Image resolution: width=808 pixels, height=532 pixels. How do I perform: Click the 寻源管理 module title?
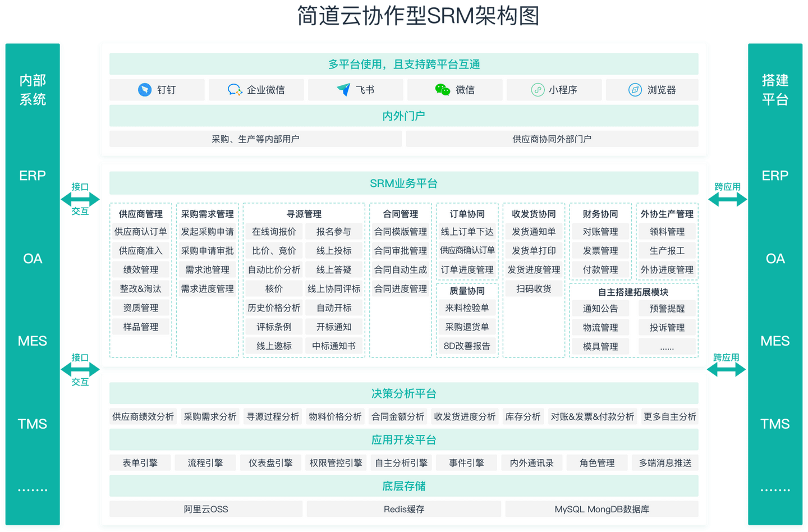click(304, 214)
